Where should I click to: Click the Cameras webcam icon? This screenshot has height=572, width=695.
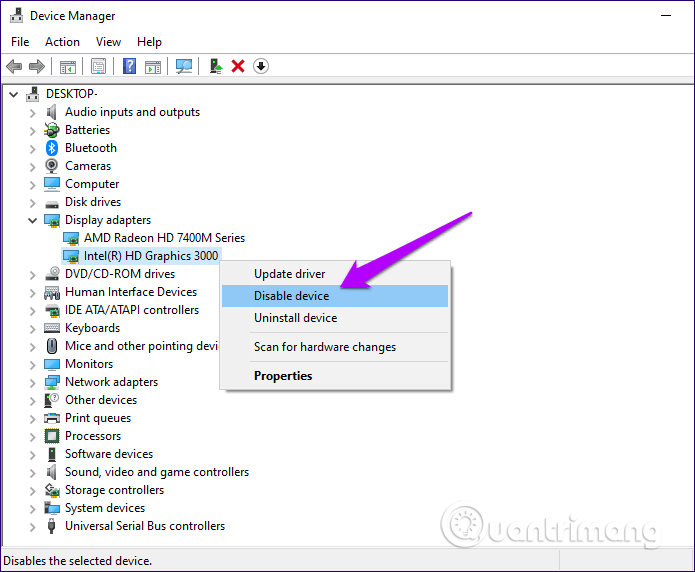tap(52, 166)
